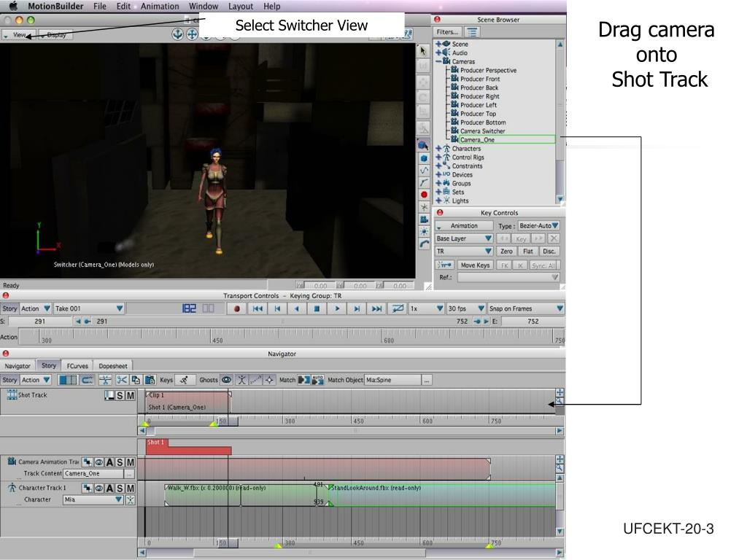Click the running figure Keys icon
The height and width of the screenshot is (560, 747).
(x=184, y=379)
